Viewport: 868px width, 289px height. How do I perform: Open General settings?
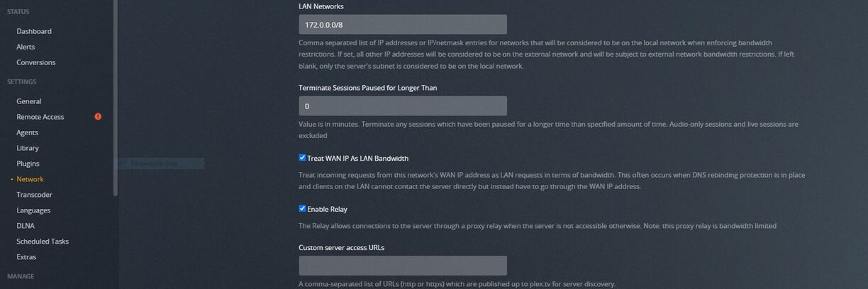[x=29, y=101]
